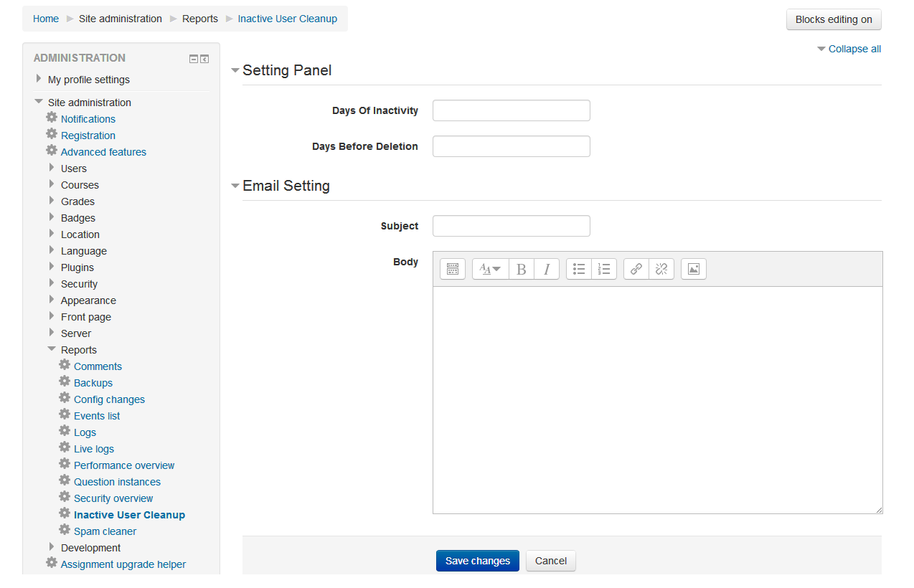Viewport: 914px width, 588px height.
Task: Click the gear icon beside Question instances
Action: pyautogui.click(x=65, y=480)
